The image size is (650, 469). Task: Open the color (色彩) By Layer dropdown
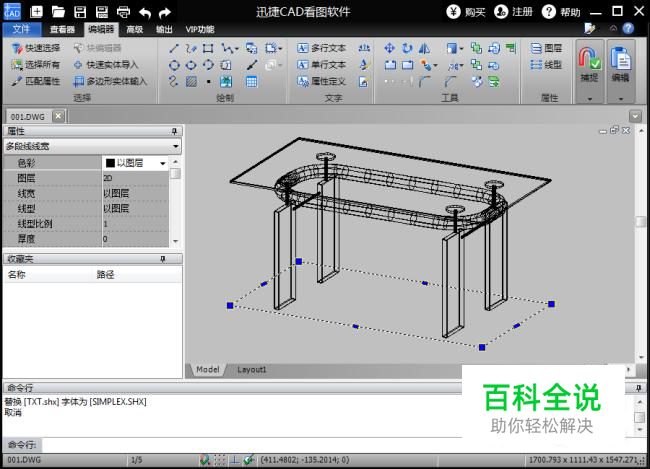pos(163,163)
